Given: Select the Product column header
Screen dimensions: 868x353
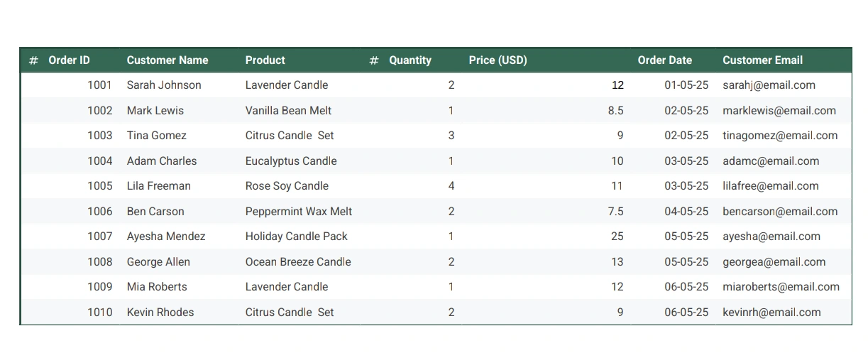Looking at the screenshot, I should pyautogui.click(x=265, y=60).
